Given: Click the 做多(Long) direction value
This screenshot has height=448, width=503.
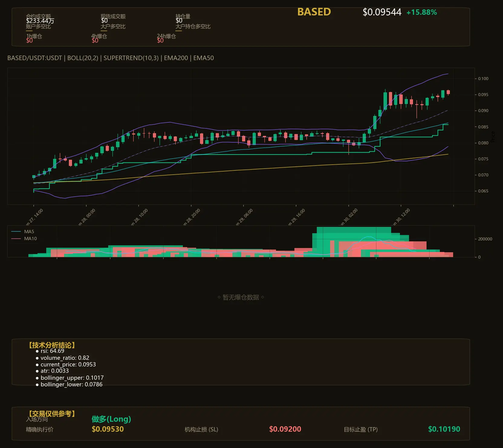Looking at the screenshot, I should click(111, 419).
